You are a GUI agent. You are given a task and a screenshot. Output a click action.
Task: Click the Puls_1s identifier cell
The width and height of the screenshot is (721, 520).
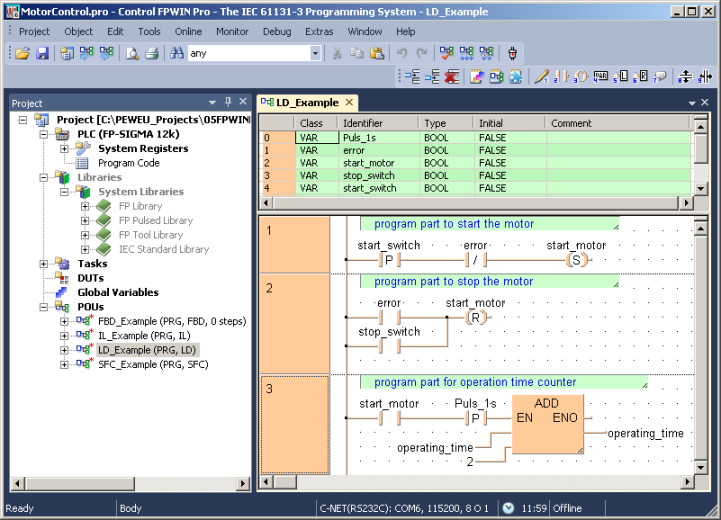point(379,138)
